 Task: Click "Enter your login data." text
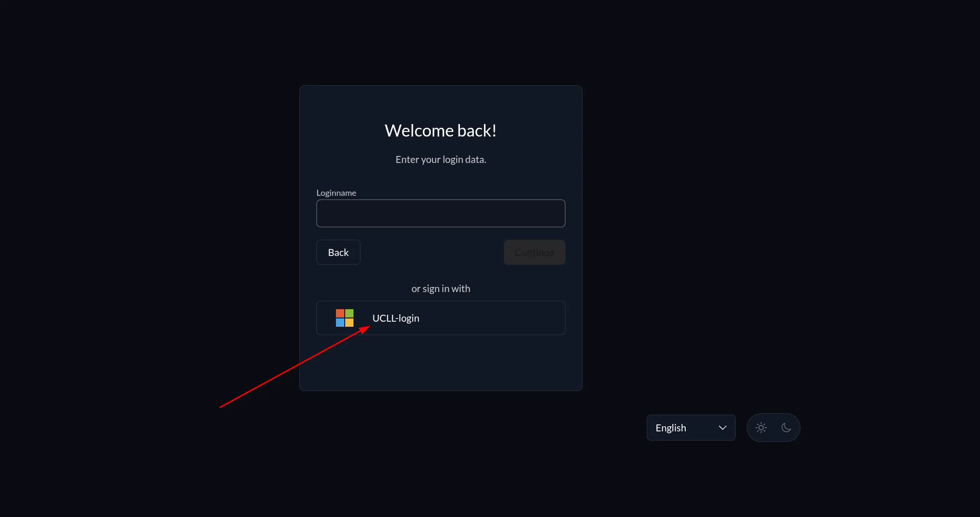[440, 160]
